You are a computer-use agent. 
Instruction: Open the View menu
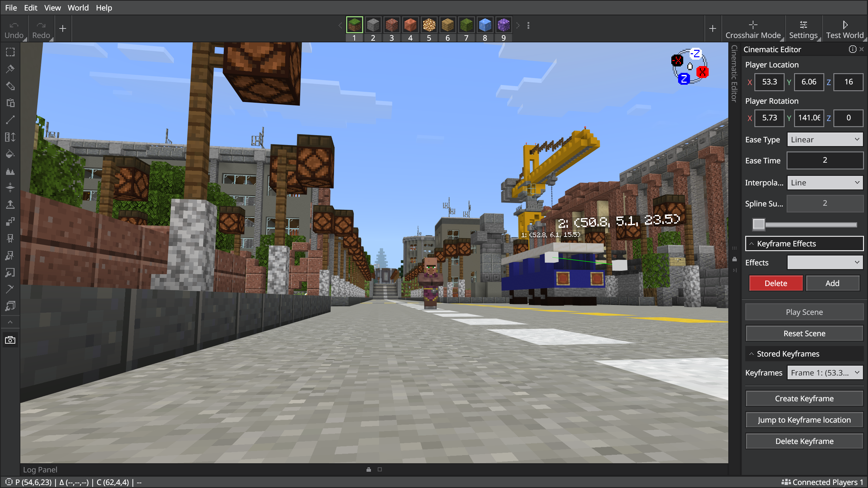(53, 7)
